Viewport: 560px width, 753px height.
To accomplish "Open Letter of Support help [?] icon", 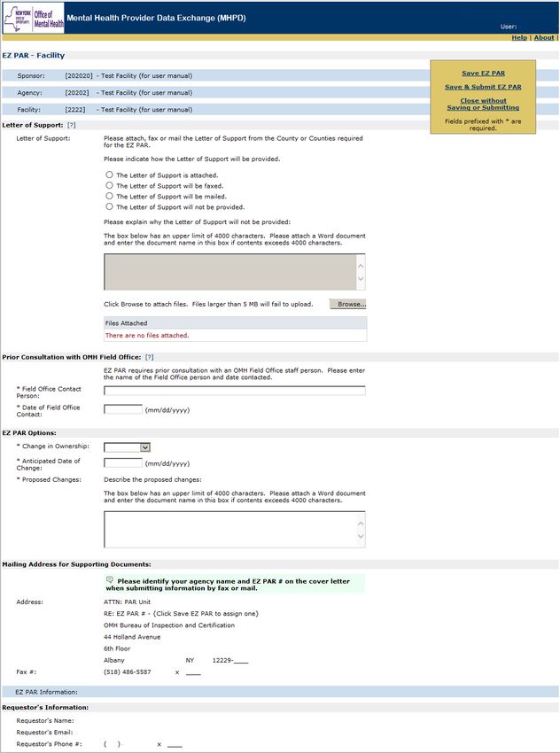I will pyautogui.click(x=71, y=126).
